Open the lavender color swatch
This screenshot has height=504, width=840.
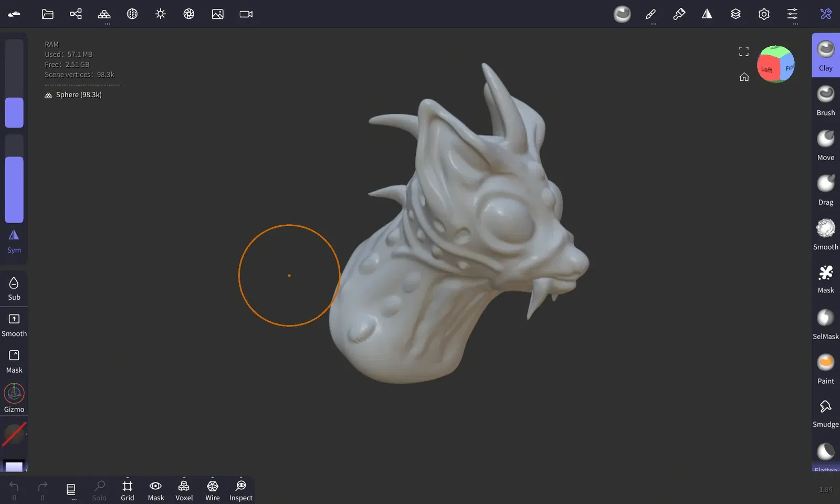click(x=14, y=466)
